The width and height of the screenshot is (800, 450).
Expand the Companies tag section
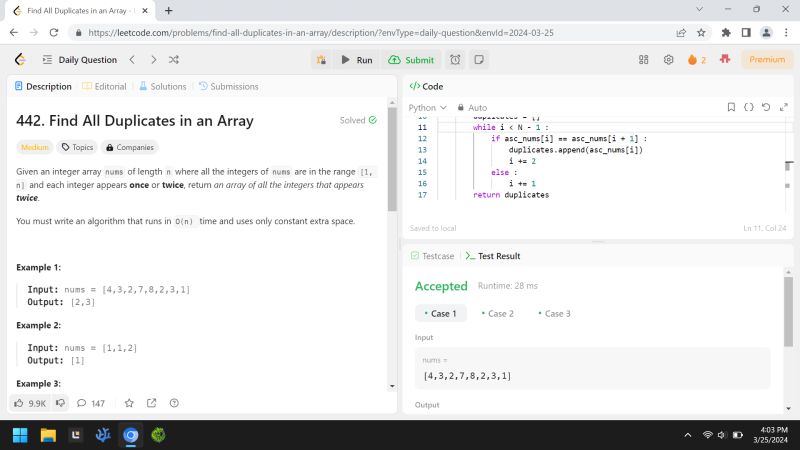click(131, 147)
